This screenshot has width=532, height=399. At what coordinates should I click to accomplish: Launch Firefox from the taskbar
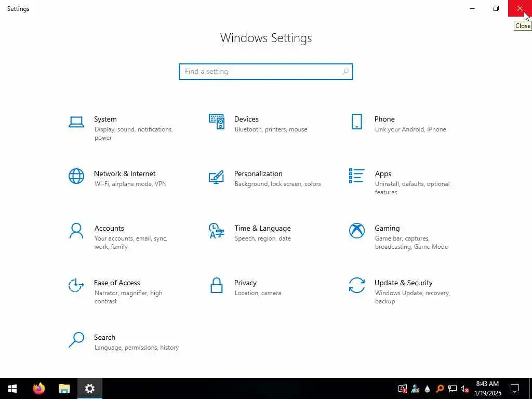click(x=38, y=389)
